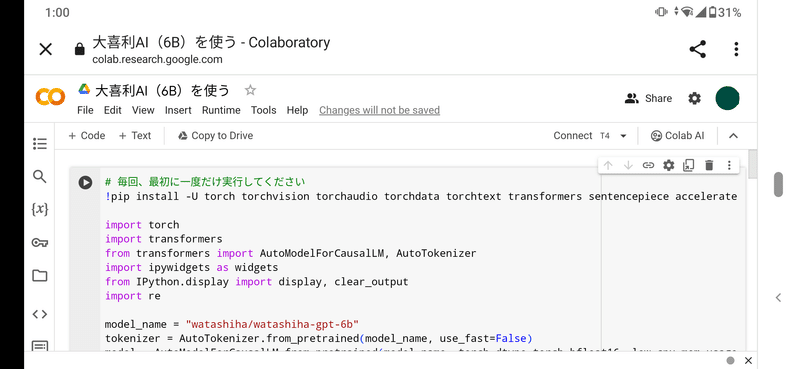The height and width of the screenshot is (369, 800).
Task: Open the variables {x} panel
Action: (x=40, y=209)
